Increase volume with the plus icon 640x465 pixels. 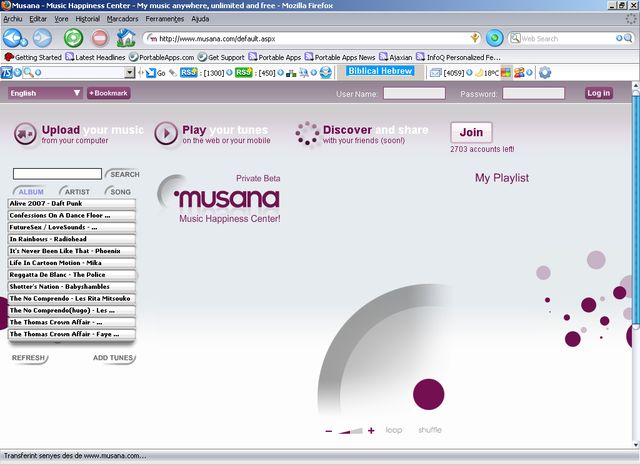click(371, 430)
